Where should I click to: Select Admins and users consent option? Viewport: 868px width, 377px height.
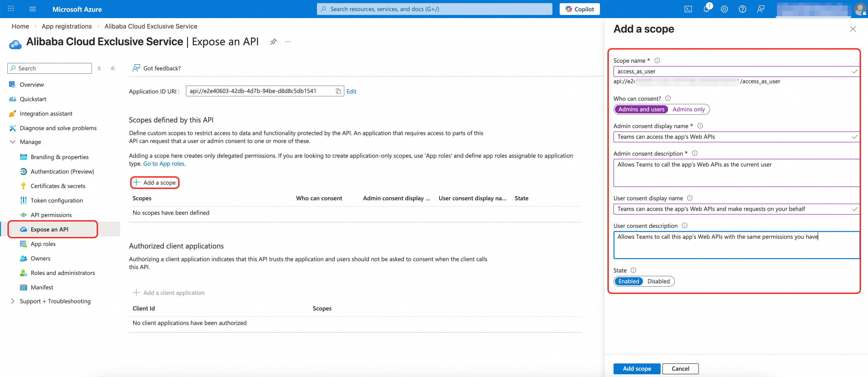(x=641, y=109)
